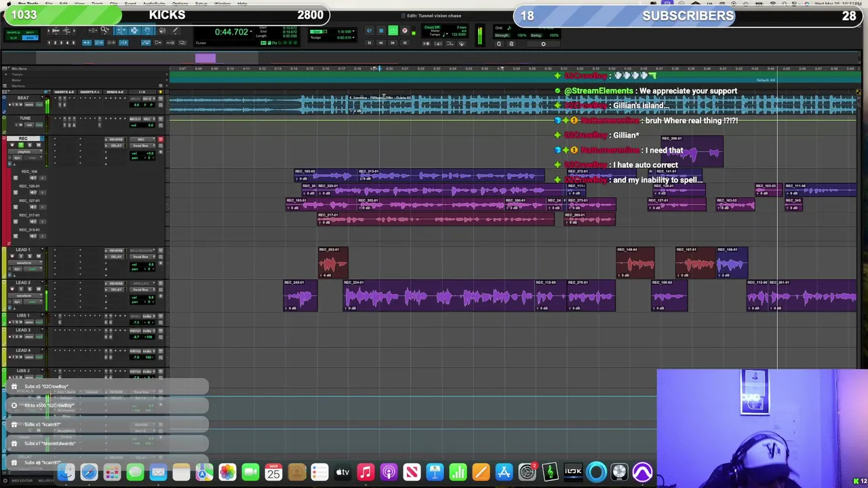Select clip REC_249-01 on LEAD 2
Viewport: 868px width, 488px height.
tap(300, 296)
